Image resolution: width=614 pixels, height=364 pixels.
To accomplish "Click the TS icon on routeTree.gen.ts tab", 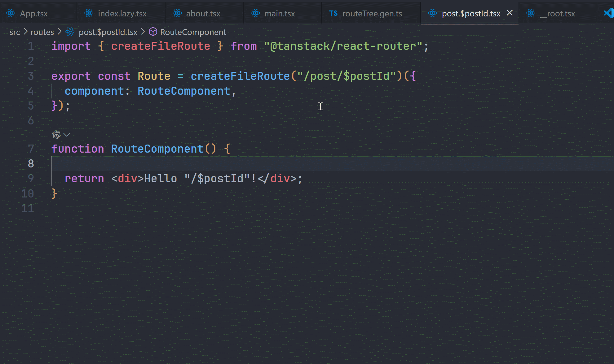I will coord(333,13).
